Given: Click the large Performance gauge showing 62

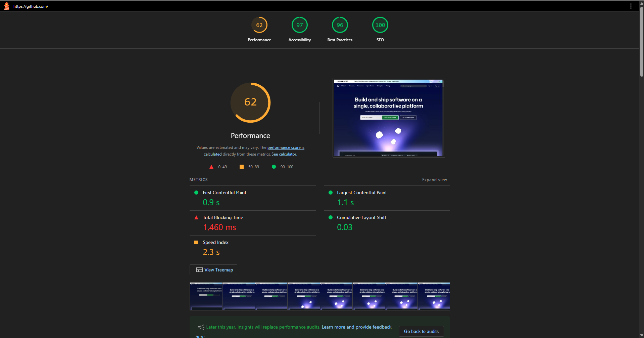Looking at the screenshot, I should 250,102.
